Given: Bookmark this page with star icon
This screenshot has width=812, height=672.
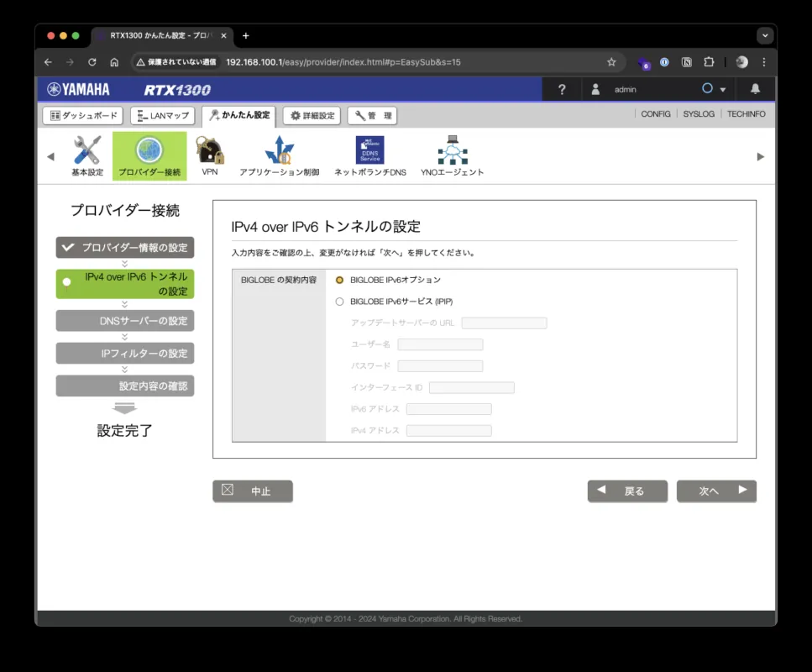Looking at the screenshot, I should pyautogui.click(x=611, y=62).
